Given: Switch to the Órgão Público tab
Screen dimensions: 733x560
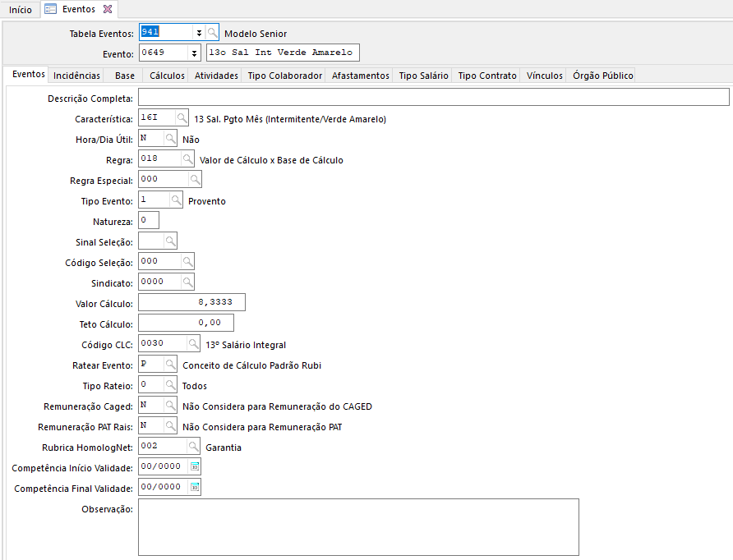Looking at the screenshot, I should click(603, 76).
